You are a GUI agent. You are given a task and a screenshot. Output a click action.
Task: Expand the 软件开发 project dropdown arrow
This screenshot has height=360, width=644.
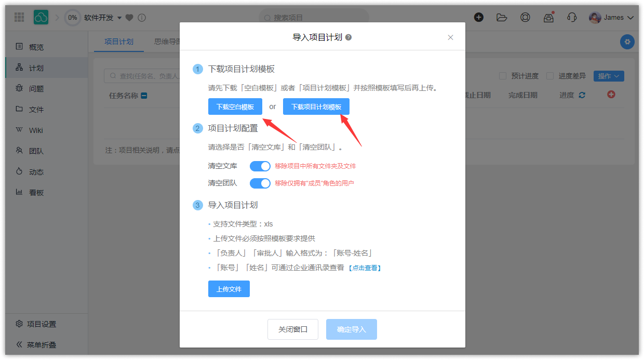point(119,18)
